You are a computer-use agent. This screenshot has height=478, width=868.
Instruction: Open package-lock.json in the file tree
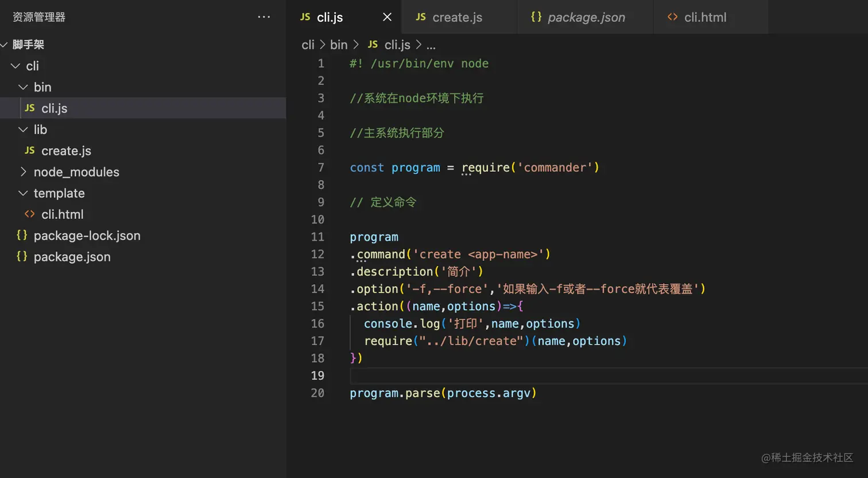pyautogui.click(x=143, y=236)
